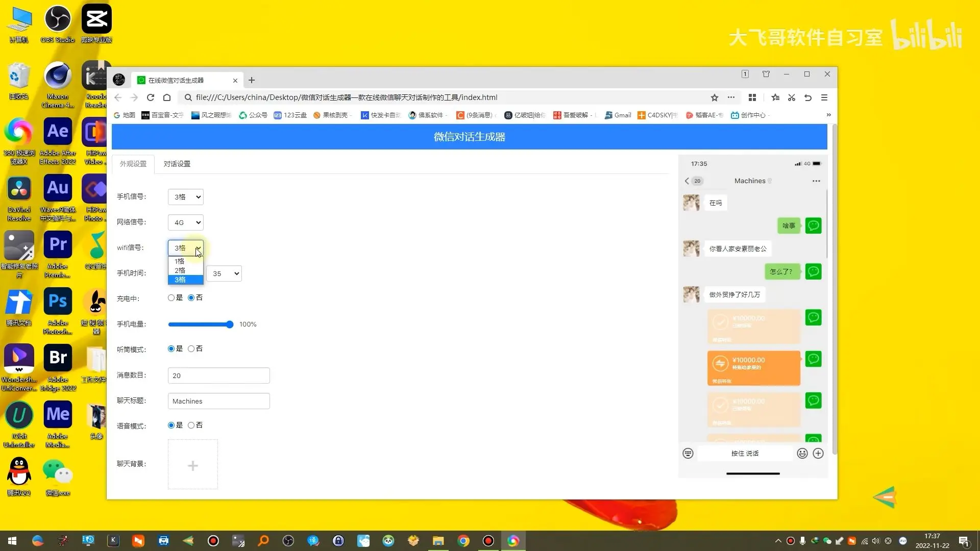Image resolution: width=980 pixels, height=551 pixels.
Task: Switch to the 外观设置 tab
Action: pos(133,164)
